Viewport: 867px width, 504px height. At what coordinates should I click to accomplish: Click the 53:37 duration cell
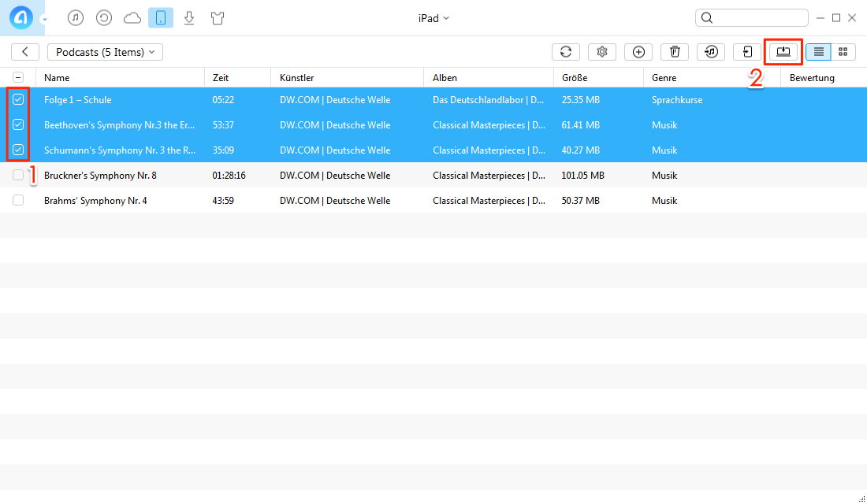coord(223,125)
